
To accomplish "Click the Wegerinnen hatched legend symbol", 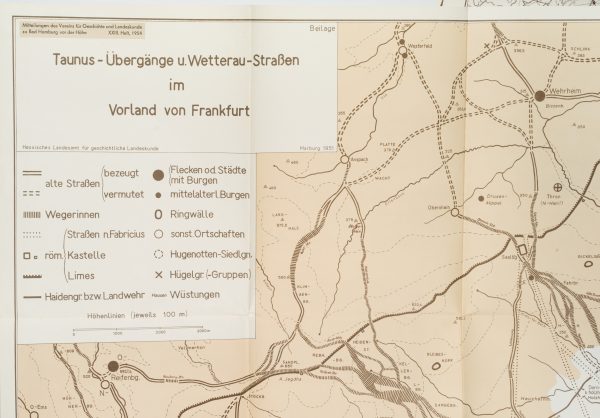I will coord(31,214).
